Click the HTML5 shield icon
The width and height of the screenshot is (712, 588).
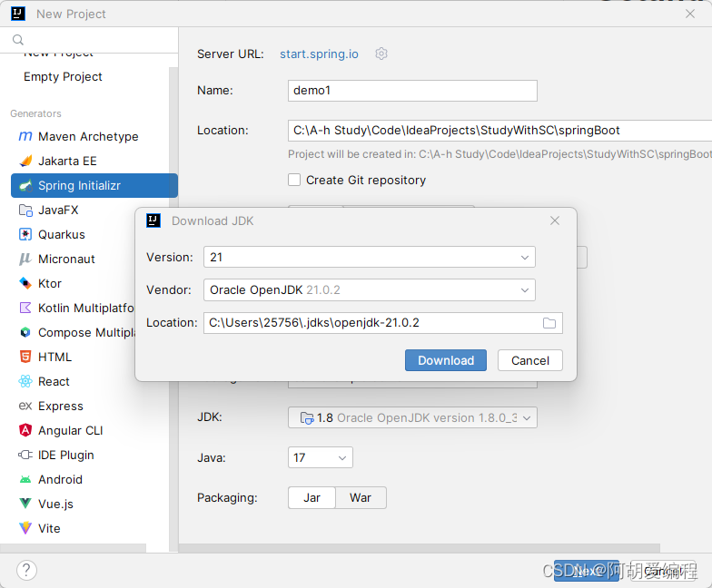point(25,357)
